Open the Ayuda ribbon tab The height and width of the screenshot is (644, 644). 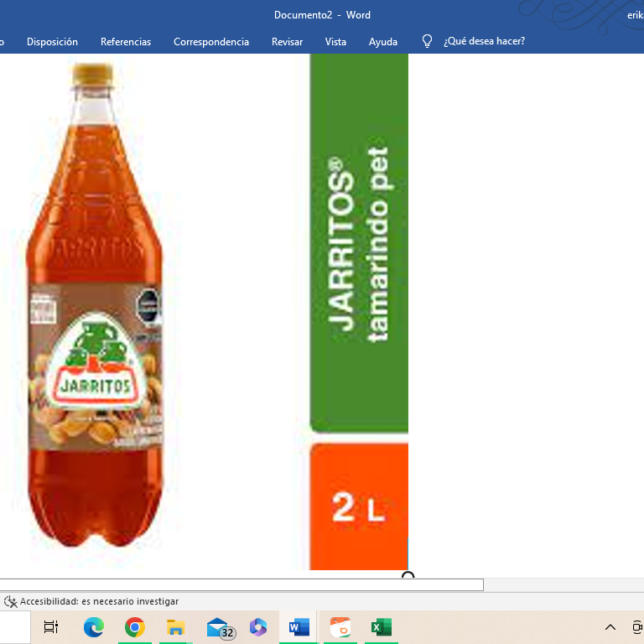point(382,42)
